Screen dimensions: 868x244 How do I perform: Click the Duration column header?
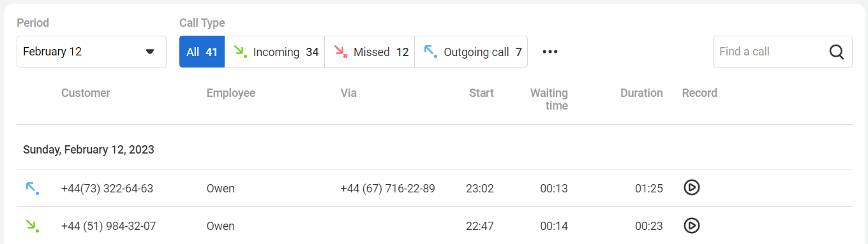pyautogui.click(x=641, y=93)
